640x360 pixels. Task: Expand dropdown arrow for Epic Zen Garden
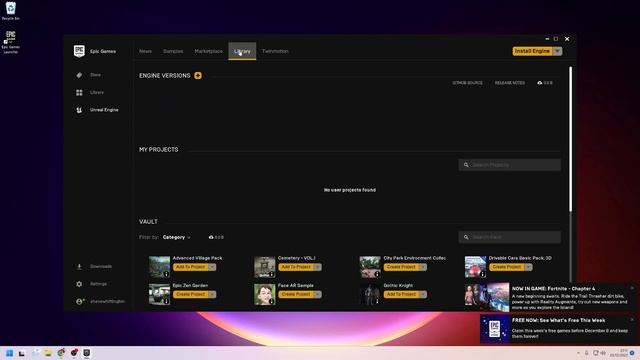click(212, 294)
